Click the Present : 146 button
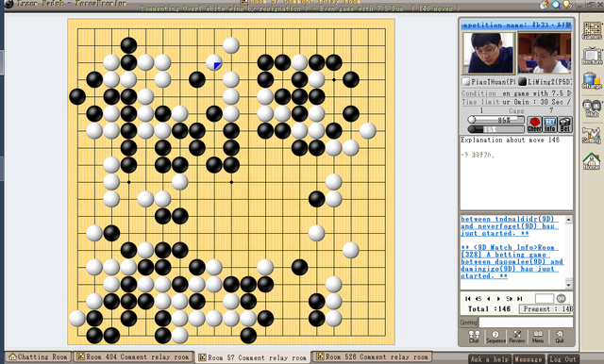This screenshot has height=364, width=604. pos(545,309)
